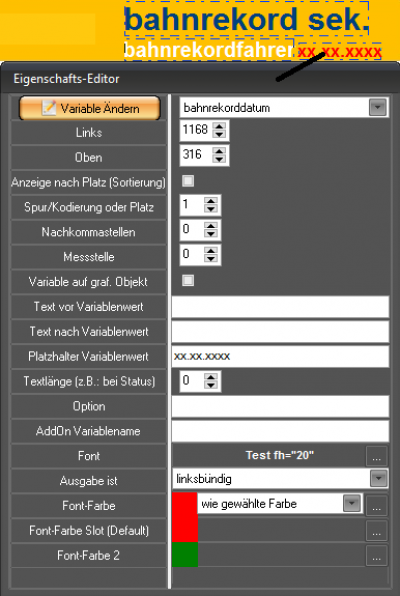Open font chooser via the Font ellipsis button
The height and width of the screenshot is (596, 400).
[x=376, y=456]
